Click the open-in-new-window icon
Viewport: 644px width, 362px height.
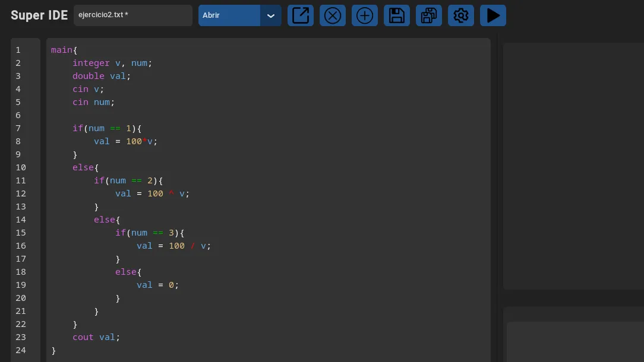[301, 15]
